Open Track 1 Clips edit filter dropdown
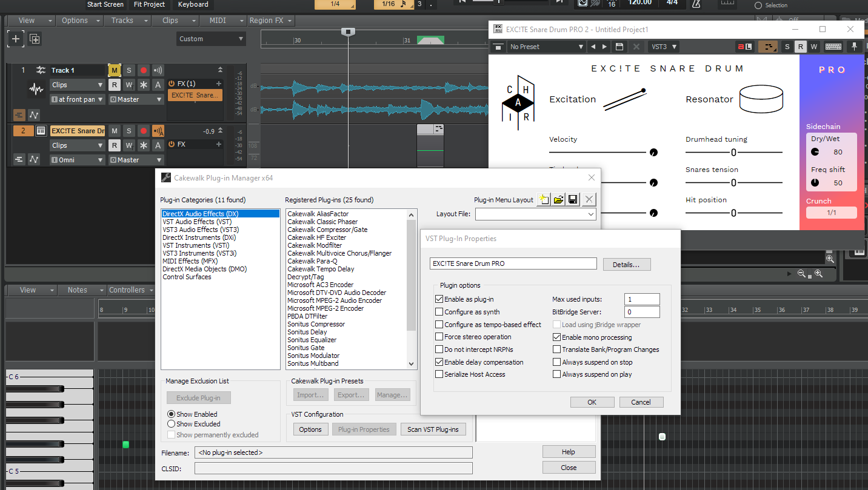Screen dimensions: 868x490 click(77, 85)
